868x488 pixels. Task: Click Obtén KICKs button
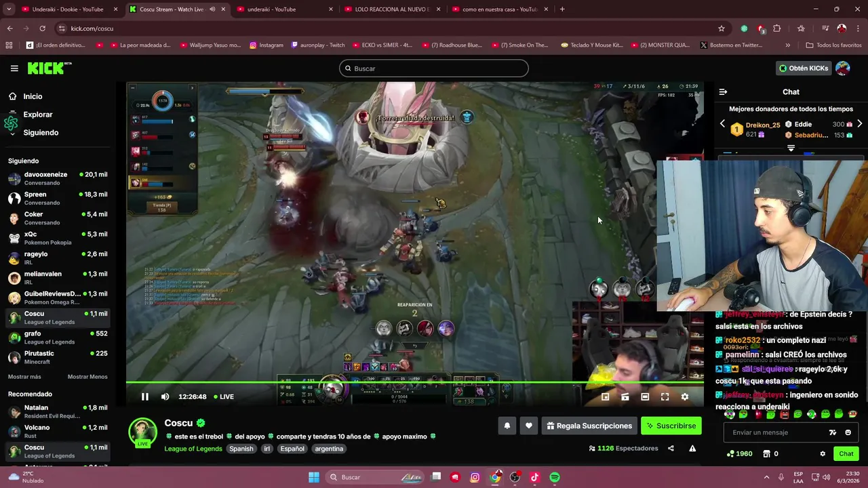(804, 68)
